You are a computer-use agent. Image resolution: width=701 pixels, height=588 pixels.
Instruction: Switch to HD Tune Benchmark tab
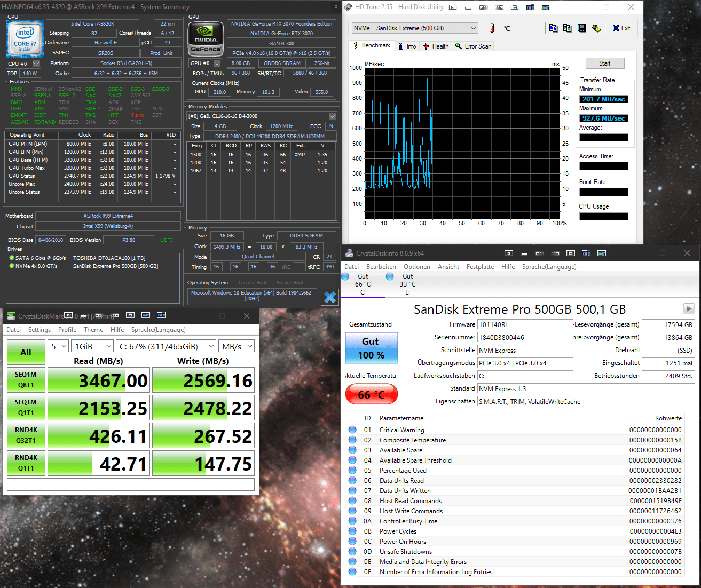click(372, 46)
